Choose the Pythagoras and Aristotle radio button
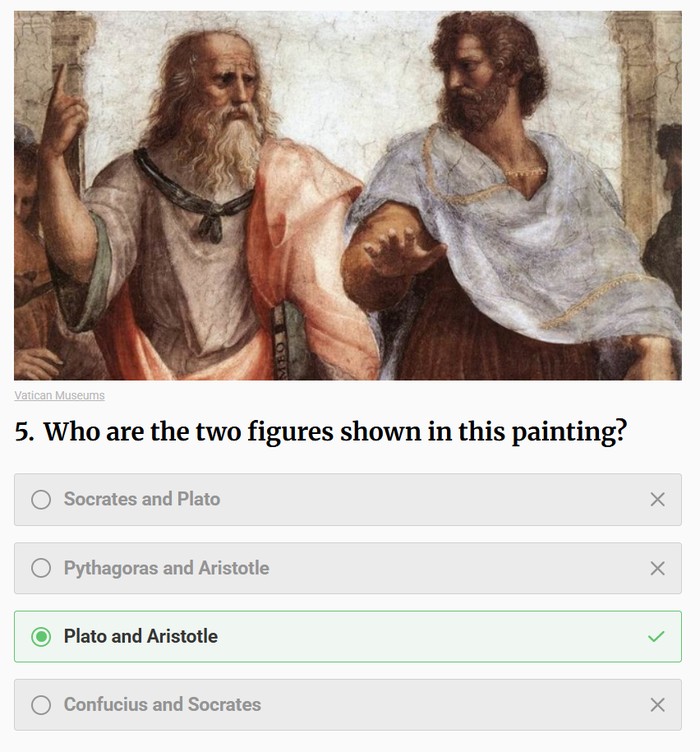 click(x=41, y=568)
